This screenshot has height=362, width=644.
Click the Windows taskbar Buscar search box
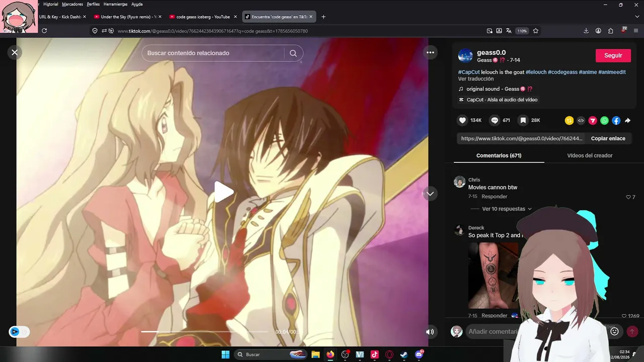pos(270,354)
